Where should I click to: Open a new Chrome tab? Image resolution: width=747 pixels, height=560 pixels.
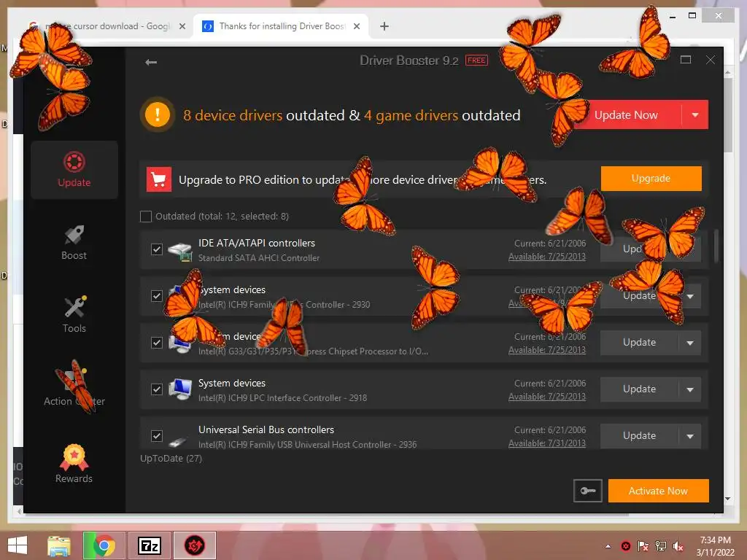tap(384, 26)
